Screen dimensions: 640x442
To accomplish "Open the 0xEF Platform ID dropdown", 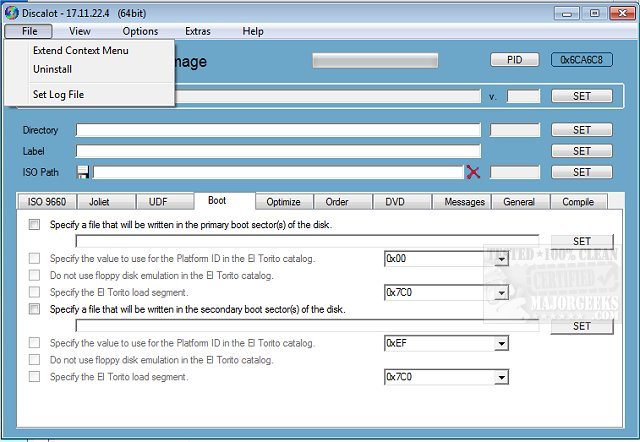I will pyautogui.click(x=502, y=343).
